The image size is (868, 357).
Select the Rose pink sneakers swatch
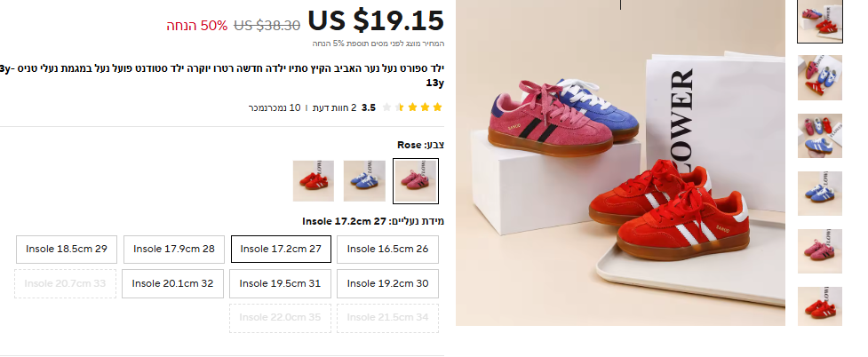pyautogui.click(x=416, y=181)
